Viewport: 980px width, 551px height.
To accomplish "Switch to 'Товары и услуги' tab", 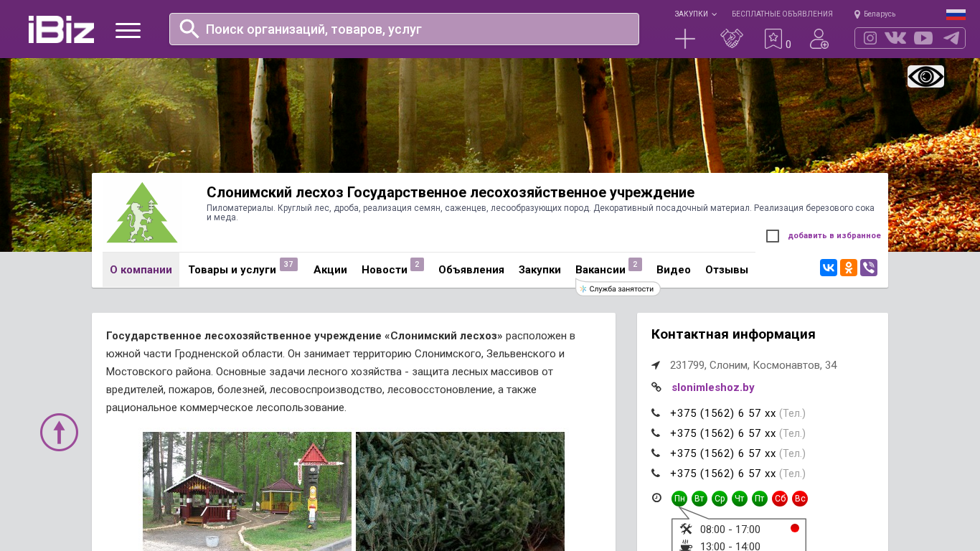I will point(232,270).
